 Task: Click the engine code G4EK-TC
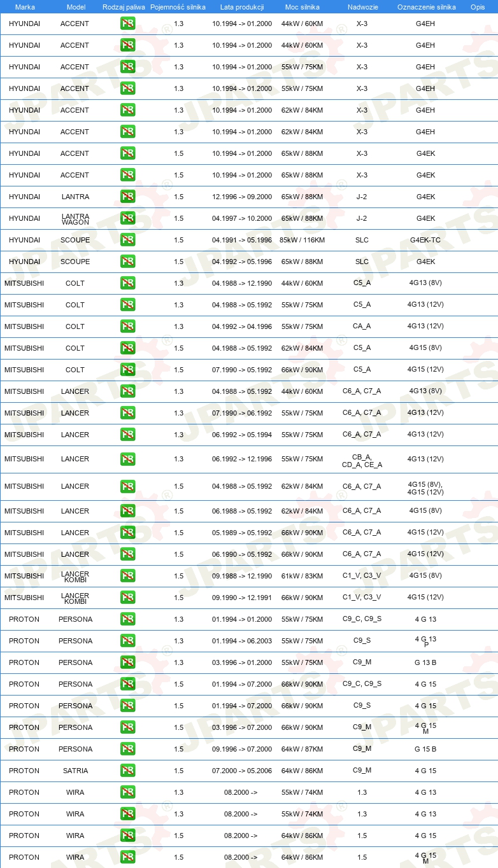(x=425, y=240)
